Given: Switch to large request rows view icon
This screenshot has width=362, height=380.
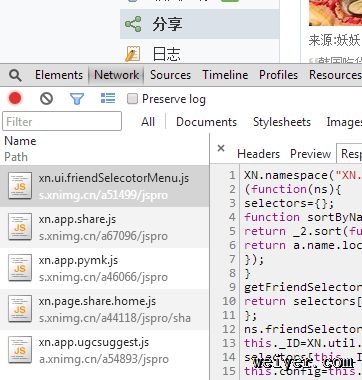Looking at the screenshot, I should click(x=108, y=98).
